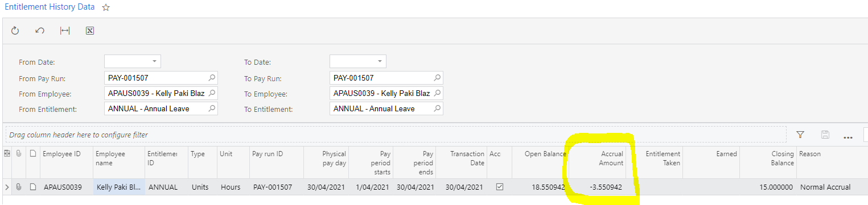Toggle the Acc checkbox in the PAY-001507 row
Image resolution: width=868 pixels, height=205 pixels.
pyautogui.click(x=500, y=187)
